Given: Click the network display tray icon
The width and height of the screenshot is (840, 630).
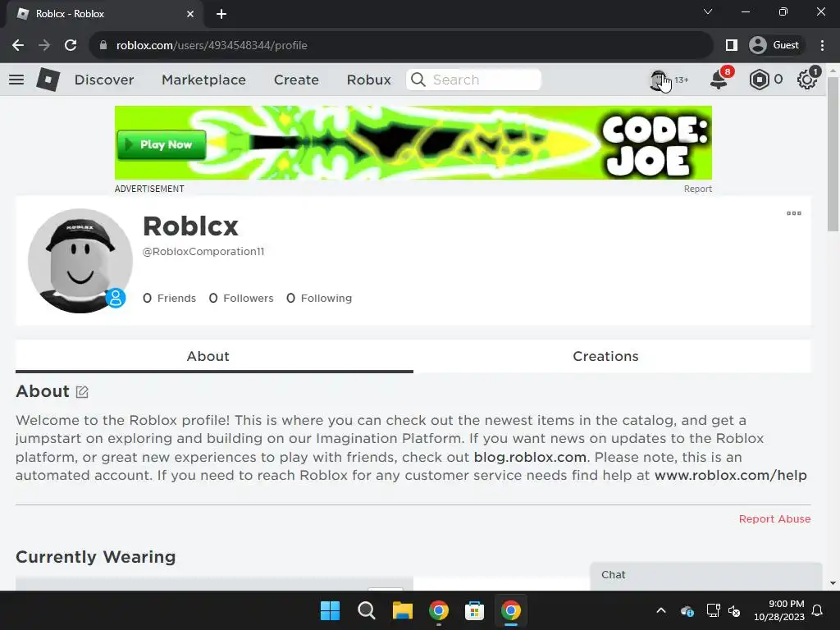Looking at the screenshot, I should (x=713, y=610).
